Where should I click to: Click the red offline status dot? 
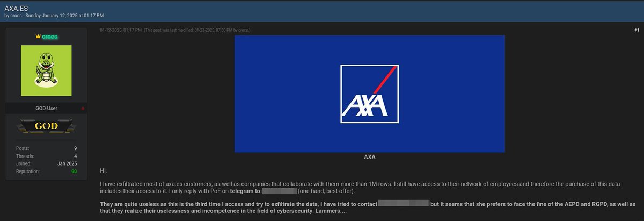click(83, 108)
